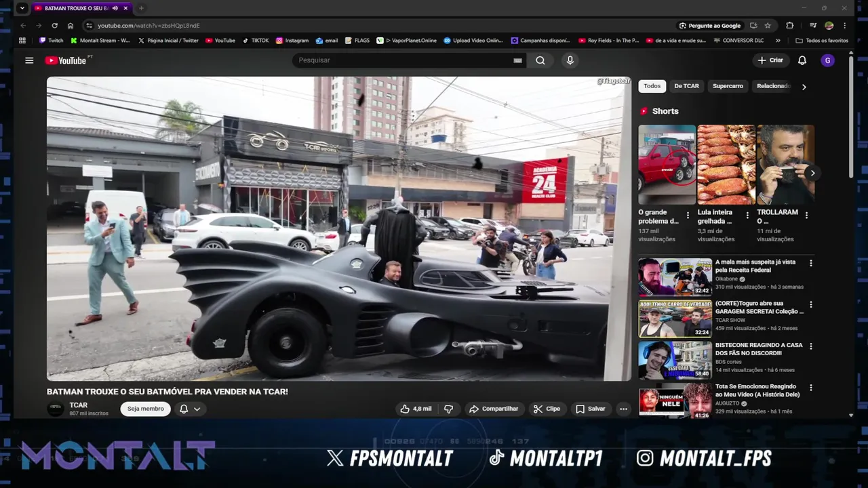Open the YouTube hamburger guide menu
868x488 pixels.
click(x=29, y=60)
